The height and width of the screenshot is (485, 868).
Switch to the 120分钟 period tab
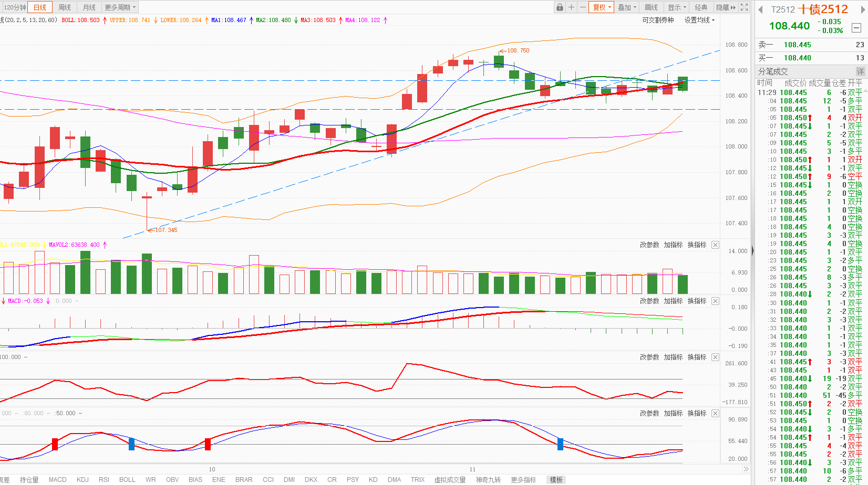(14, 7)
